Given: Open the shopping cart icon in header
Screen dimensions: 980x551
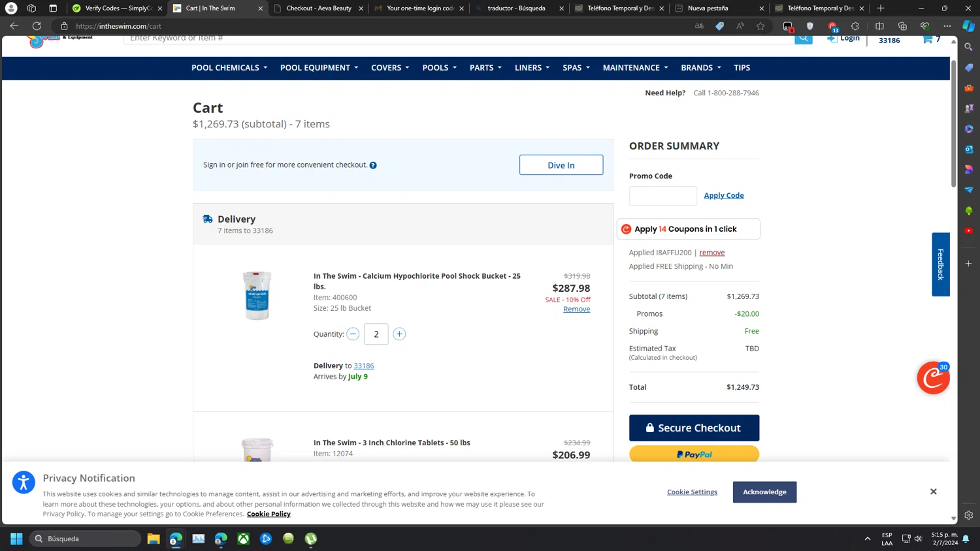Looking at the screenshot, I should [x=928, y=39].
